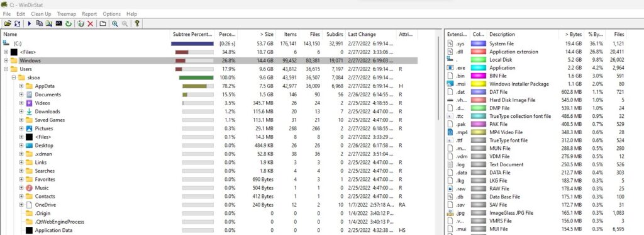Click the Zoom In magnifier icon
The width and height of the screenshot is (644, 235).
click(115, 23)
